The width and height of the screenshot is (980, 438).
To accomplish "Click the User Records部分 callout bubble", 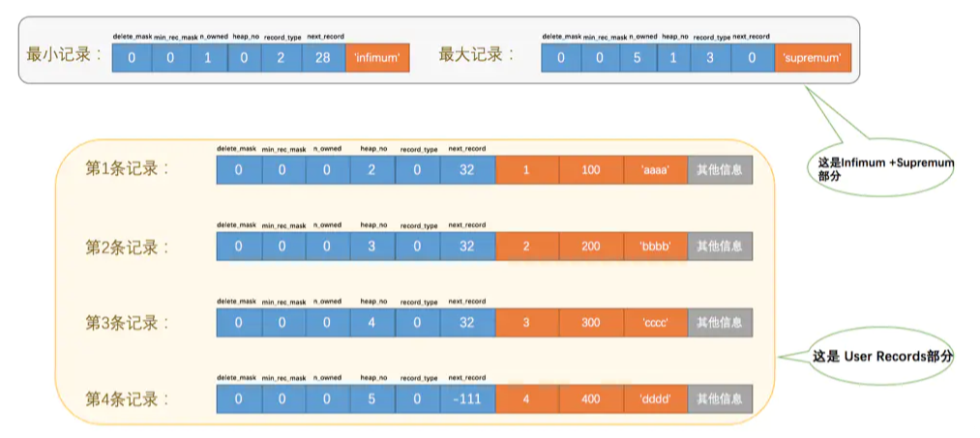I will [882, 357].
